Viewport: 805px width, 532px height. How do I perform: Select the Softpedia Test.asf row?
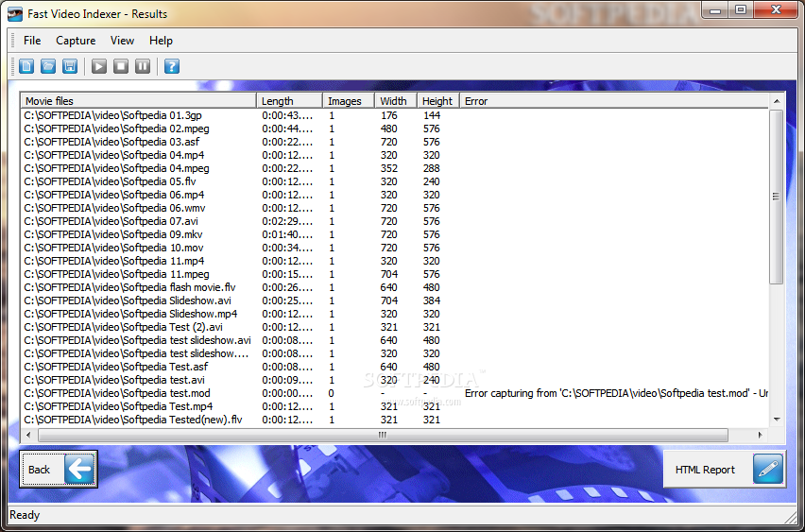click(395, 367)
